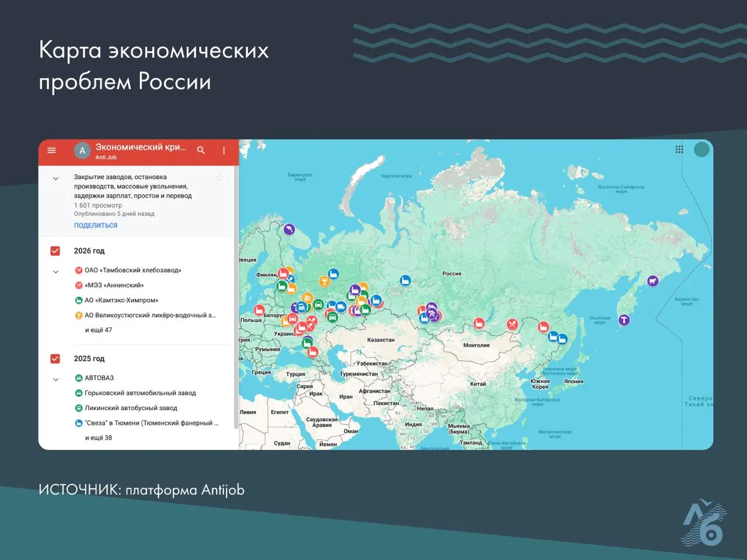Select the orange wine glass marker on the map

point(324,282)
